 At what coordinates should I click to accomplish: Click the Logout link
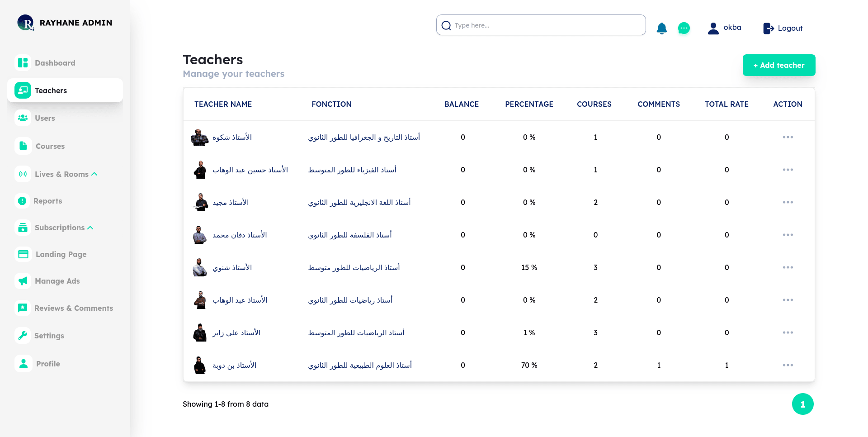[790, 28]
